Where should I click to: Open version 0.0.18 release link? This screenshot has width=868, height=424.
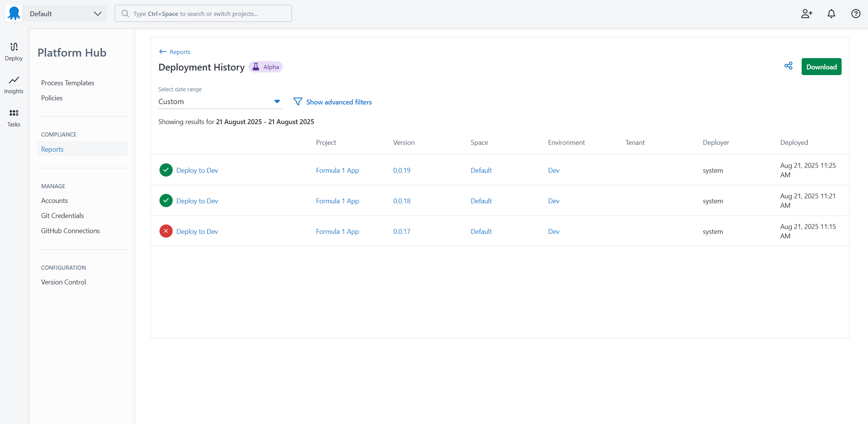[x=402, y=201]
